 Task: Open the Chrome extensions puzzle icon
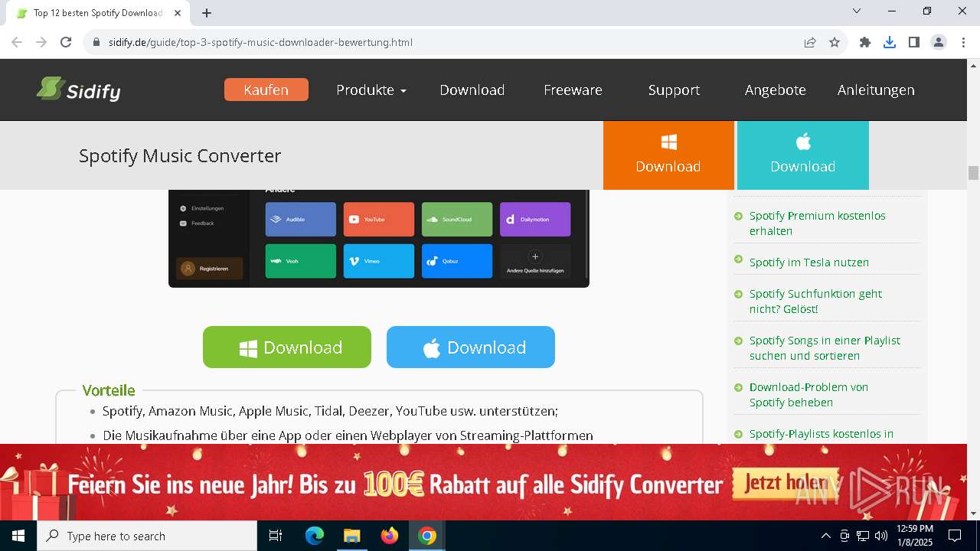(865, 42)
